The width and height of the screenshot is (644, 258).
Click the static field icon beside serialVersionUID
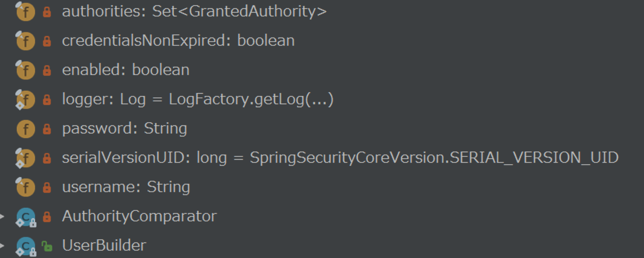(x=25, y=158)
